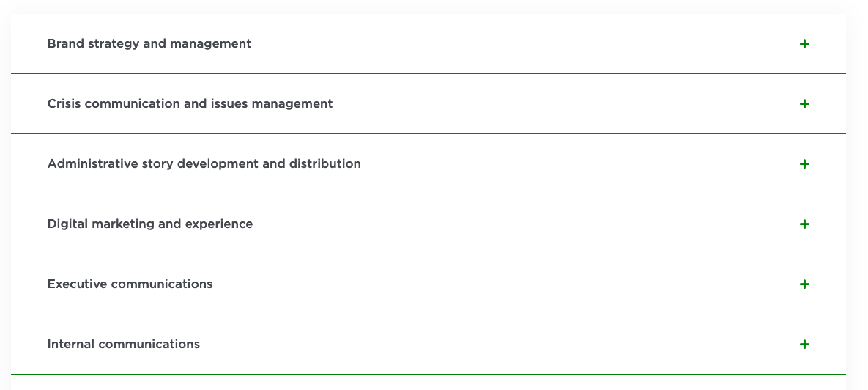The height and width of the screenshot is (390, 868).
Task: Expand Crisis communication and issues management heading
Action: 190,104
